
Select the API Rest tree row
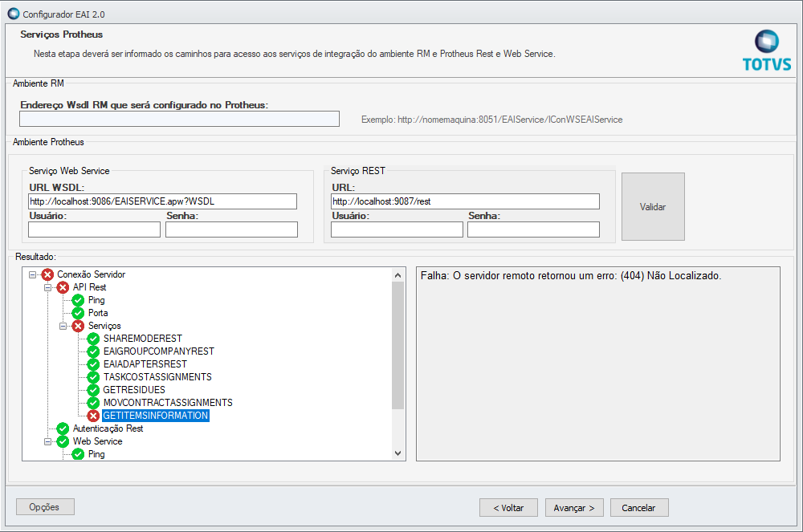[x=90, y=287]
